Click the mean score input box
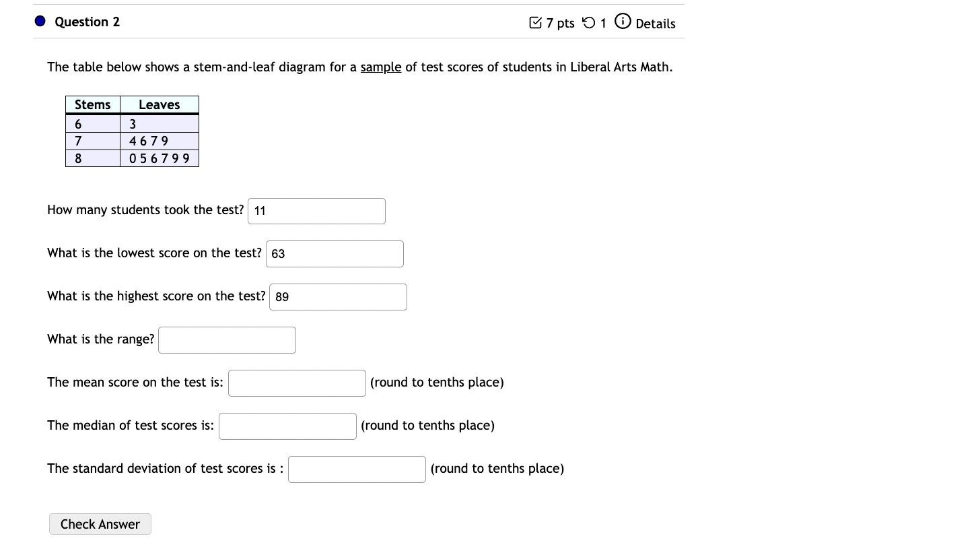The height and width of the screenshot is (557, 980). (x=297, y=383)
